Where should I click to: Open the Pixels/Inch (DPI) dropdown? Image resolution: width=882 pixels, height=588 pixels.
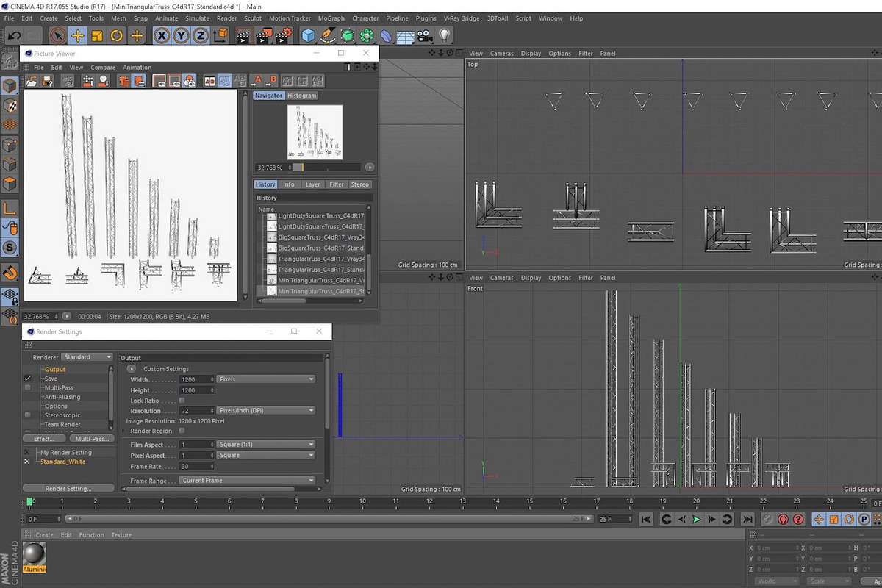[266, 410]
